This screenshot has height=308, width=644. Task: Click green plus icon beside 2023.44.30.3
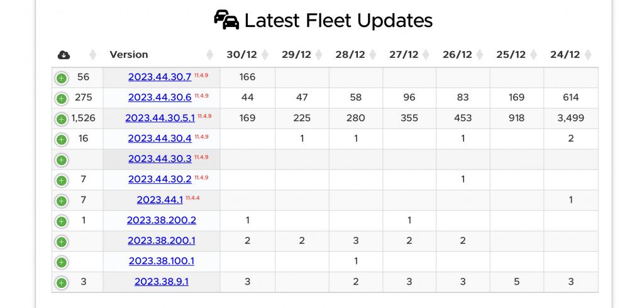[61, 160]
